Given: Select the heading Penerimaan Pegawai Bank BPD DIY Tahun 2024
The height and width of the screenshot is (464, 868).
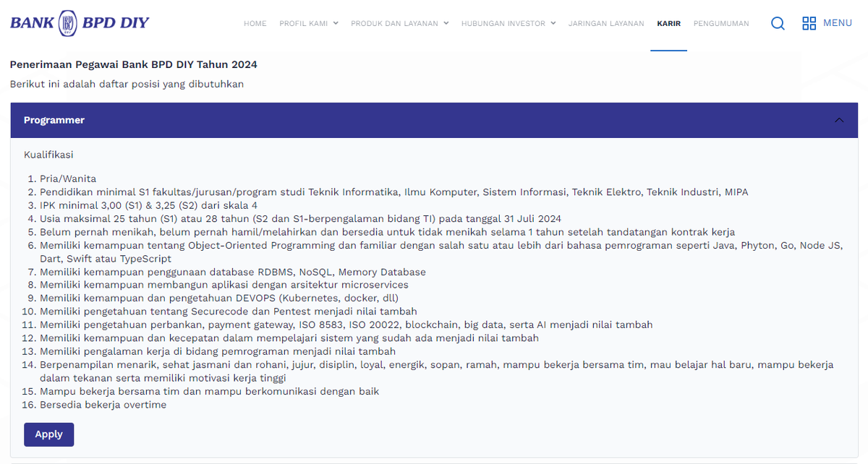Looking at the screenshot, I should [x=134, y=64].
